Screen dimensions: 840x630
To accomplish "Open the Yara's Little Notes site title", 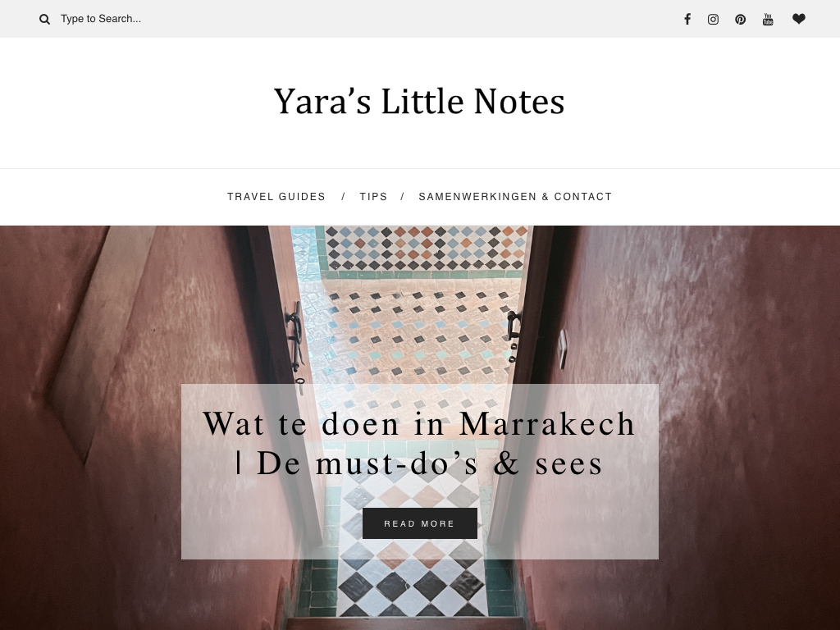I will pos(419,101).
